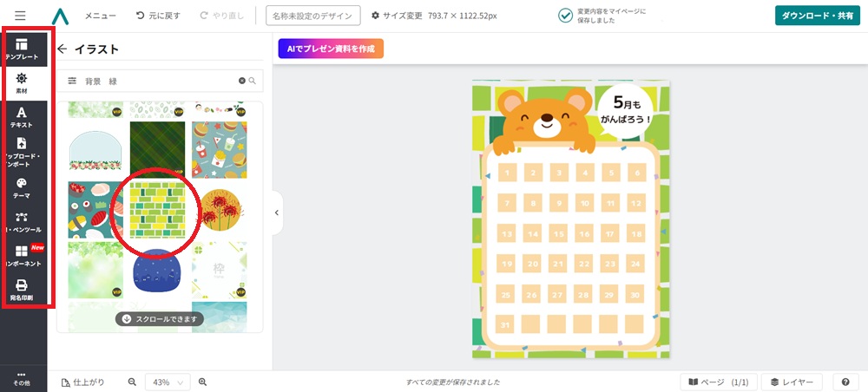Select the 素材 materials sidebar icon

coord(22,82)
